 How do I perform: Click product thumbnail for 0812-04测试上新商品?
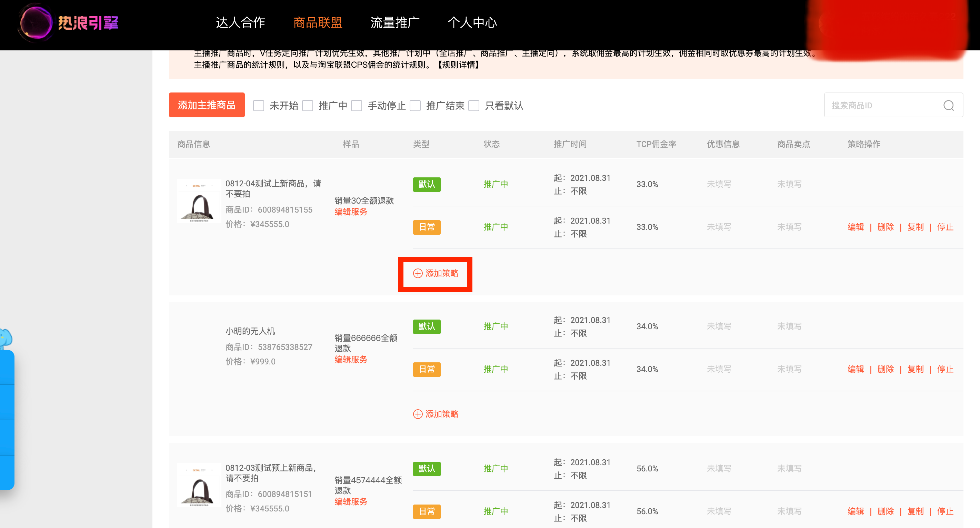[199, 201]
